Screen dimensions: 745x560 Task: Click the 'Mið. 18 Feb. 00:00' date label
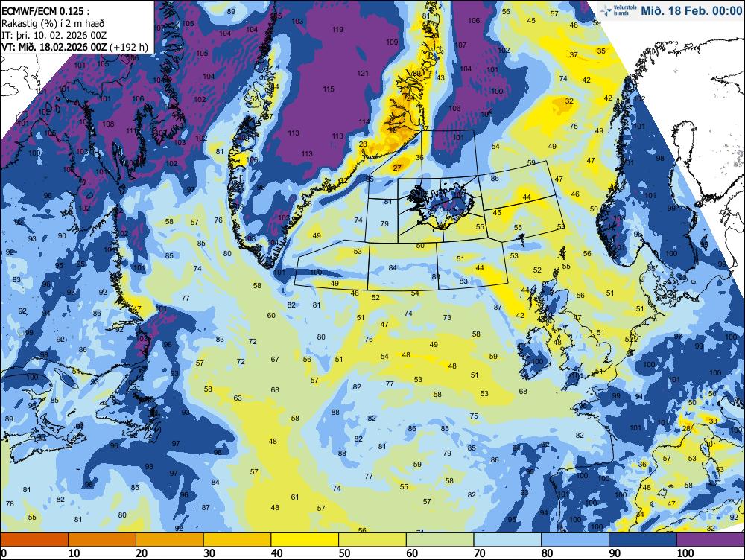coord(691,11)
